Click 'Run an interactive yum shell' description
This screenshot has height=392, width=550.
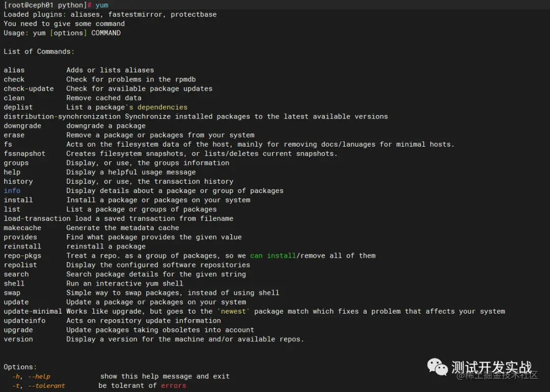click(125, 284)
